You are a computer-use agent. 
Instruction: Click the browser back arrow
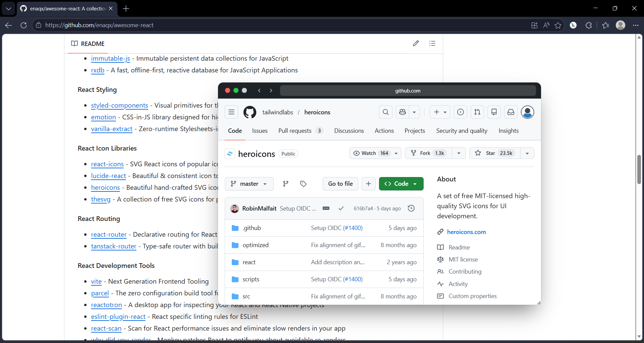[x=9, y=25]
